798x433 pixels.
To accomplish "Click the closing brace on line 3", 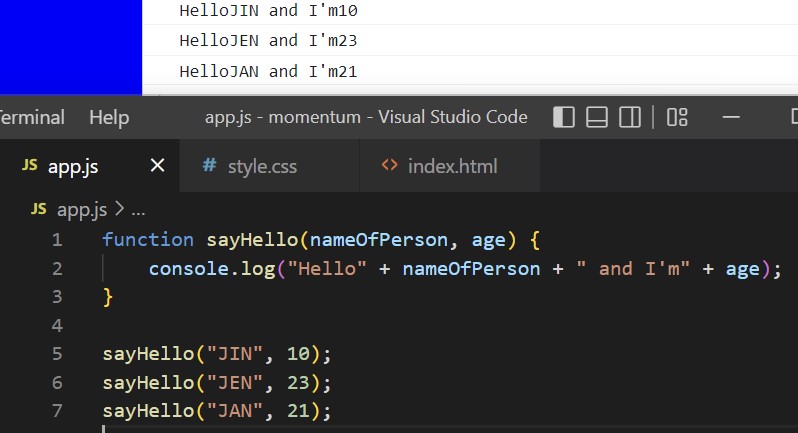I will click(x=107, y=297).
